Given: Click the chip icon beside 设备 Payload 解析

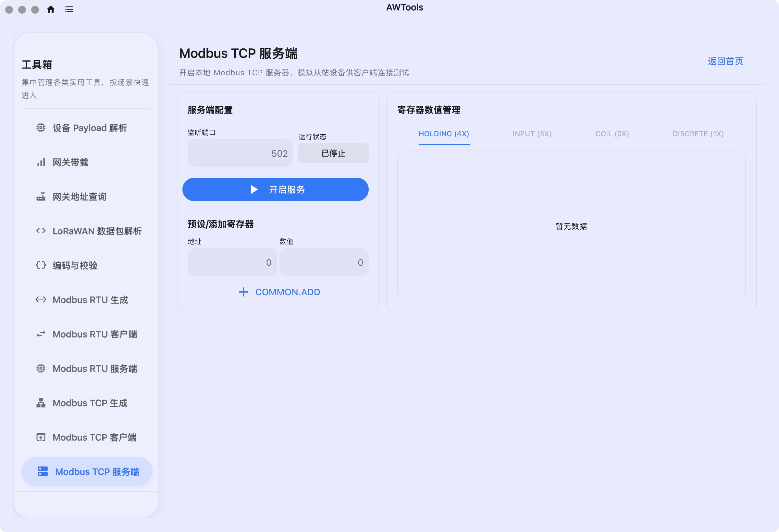Looking at the screenshot, I should (x=41, y=127).
